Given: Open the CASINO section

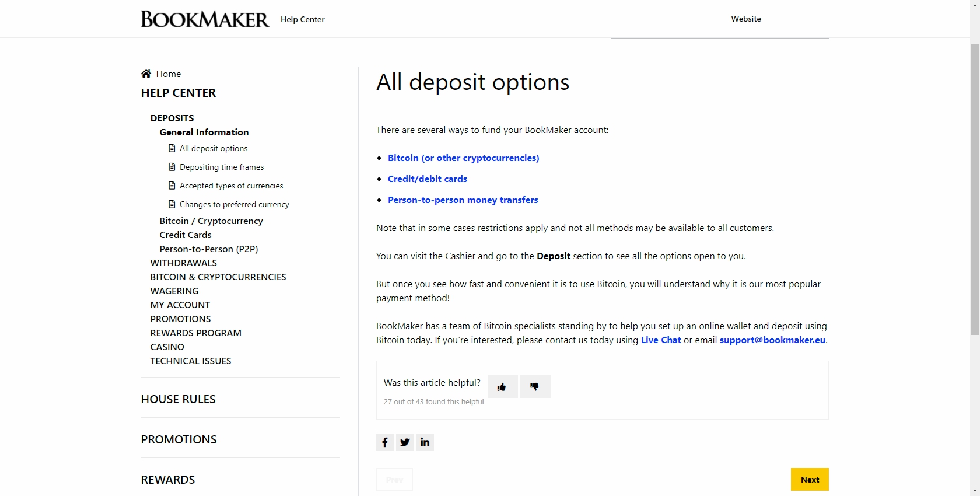Looking at the screenshot, I should 167,347.
